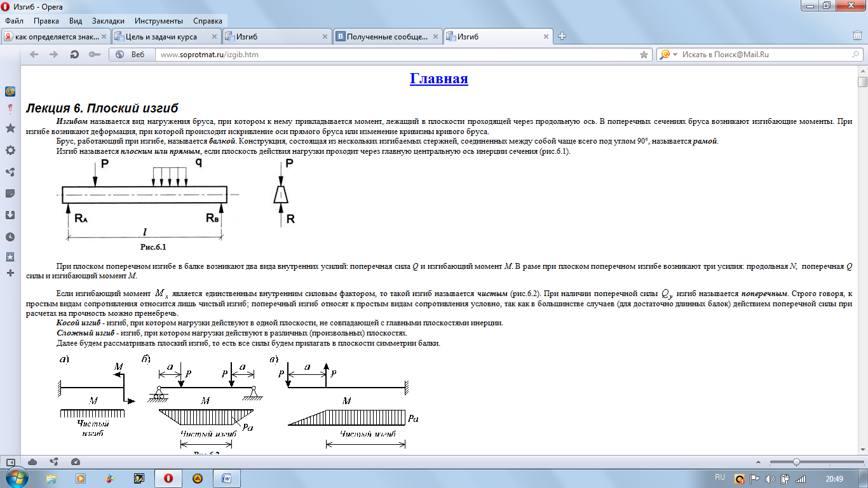Viewport: 868px width, 488px height.
Task: Launch Windows Media Player from the taskbar
Action: pos(81,478)
